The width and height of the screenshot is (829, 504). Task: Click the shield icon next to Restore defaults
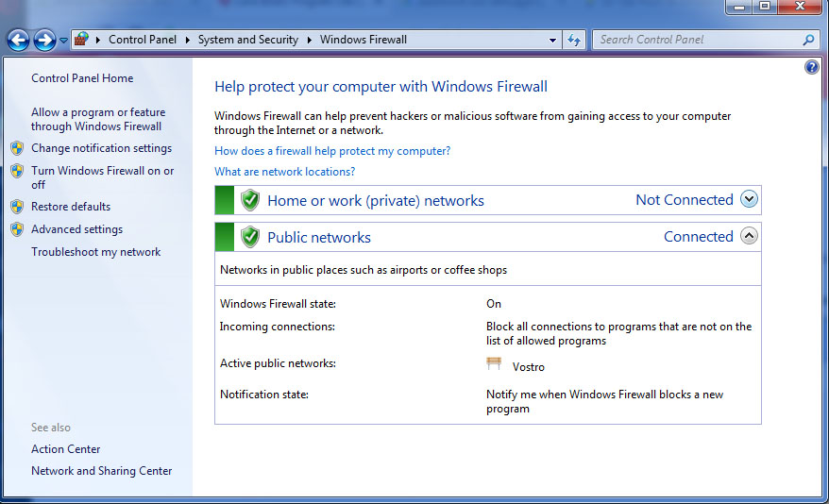[x=17, y=207]
